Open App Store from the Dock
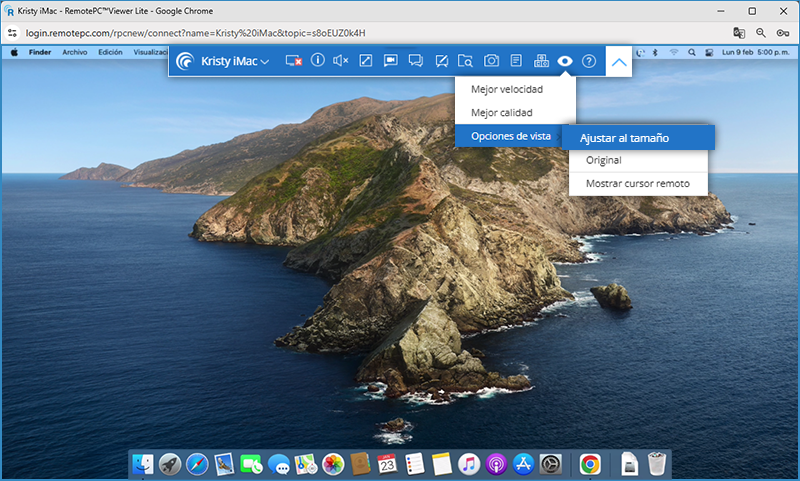Screen dimensions: 800x481 [x=523, y=464]
